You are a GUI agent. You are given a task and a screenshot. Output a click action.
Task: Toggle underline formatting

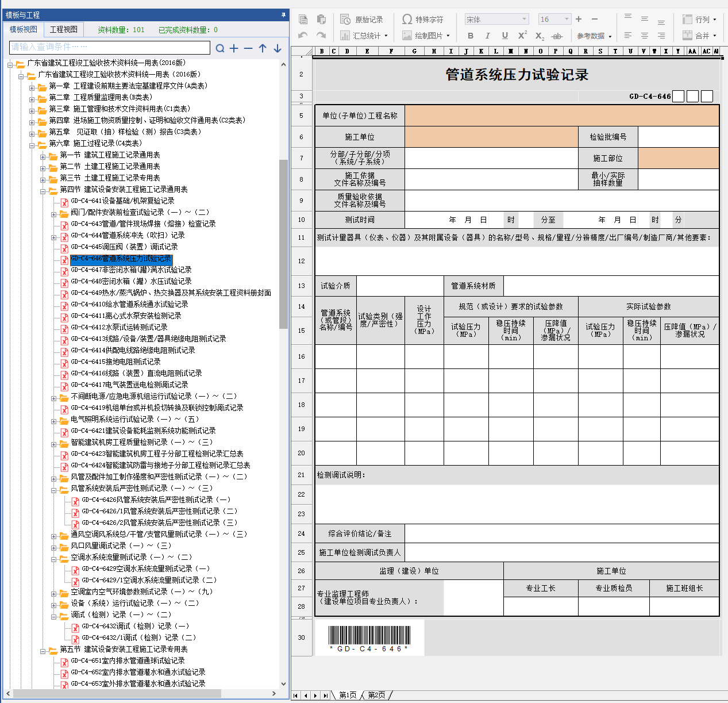coord(505,36)
